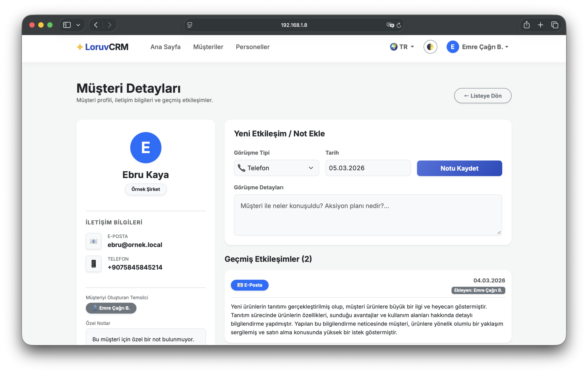Viewport: 588px width, 374px height.
Task: Click the Tarih date field
Action: pyautogui.click(x=367, y=168)
